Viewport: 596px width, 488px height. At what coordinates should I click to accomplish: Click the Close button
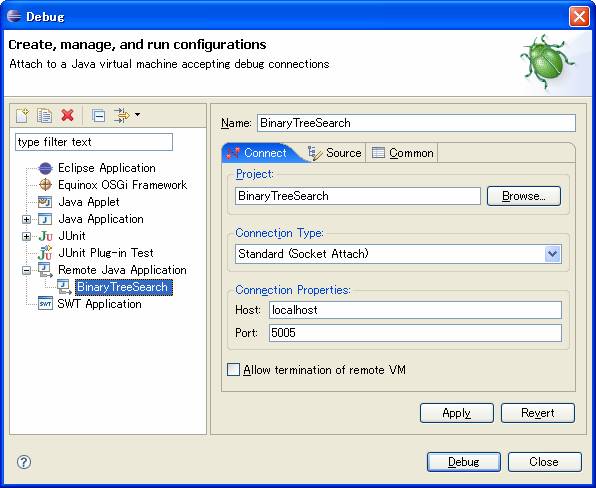[x=544, y=462]
